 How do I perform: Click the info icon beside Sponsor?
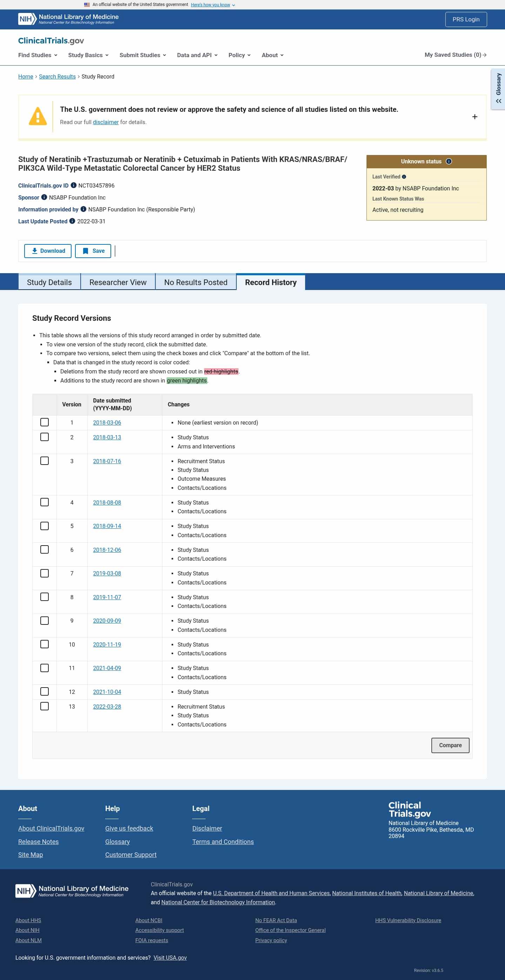[44, 197]
